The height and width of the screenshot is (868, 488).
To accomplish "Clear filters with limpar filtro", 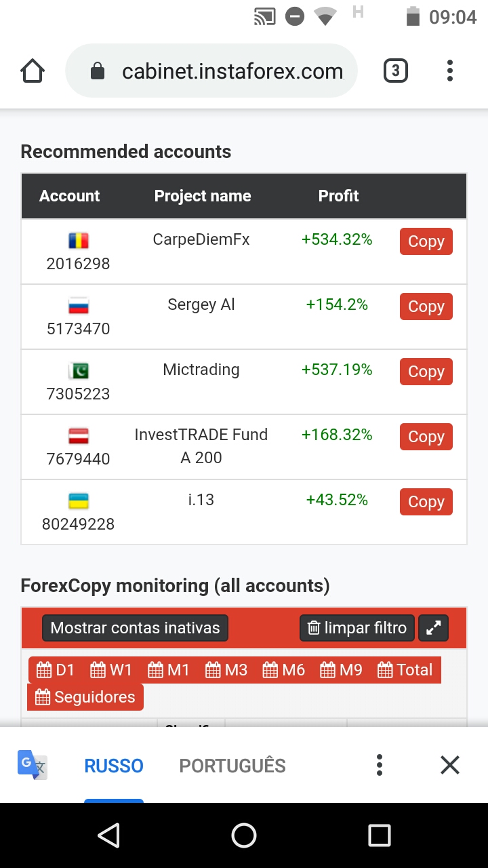I will 358,628.
